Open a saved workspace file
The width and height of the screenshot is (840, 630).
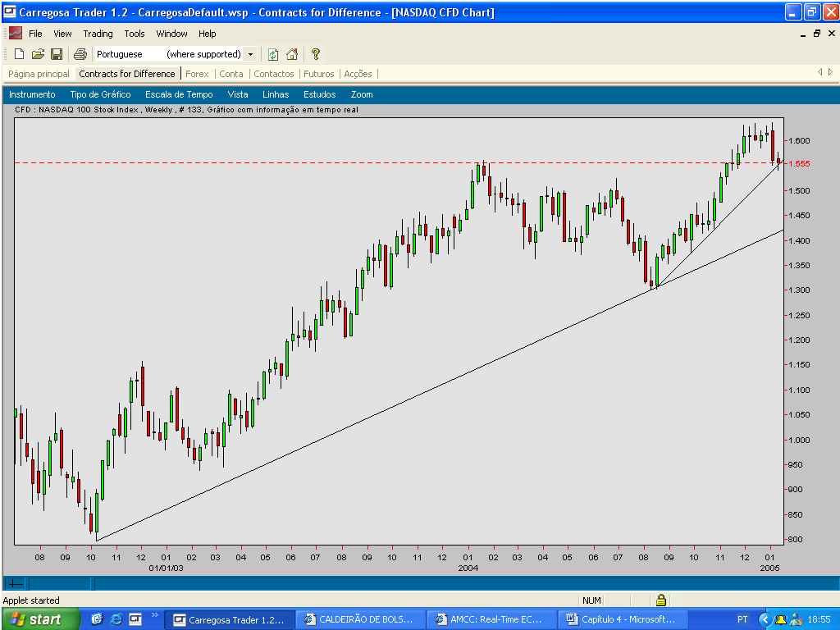[x=38, y=53]
